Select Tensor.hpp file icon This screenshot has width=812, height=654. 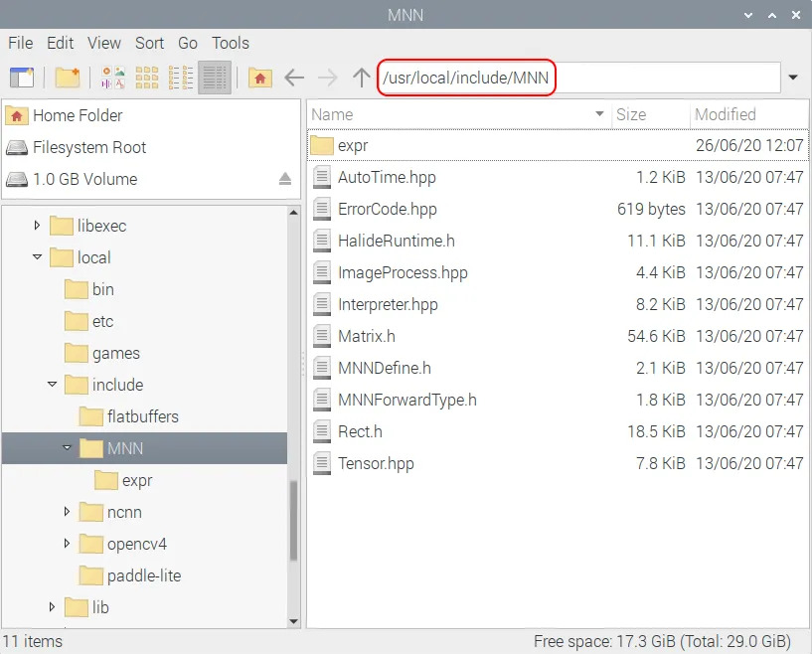click(x=322, y=463)
